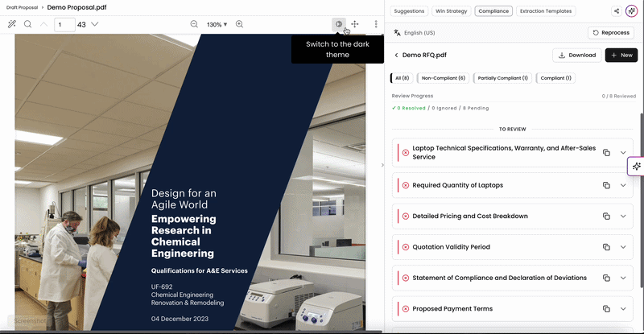
Task: Zoom out of the PDF page
Action: [x=194, y=24]
